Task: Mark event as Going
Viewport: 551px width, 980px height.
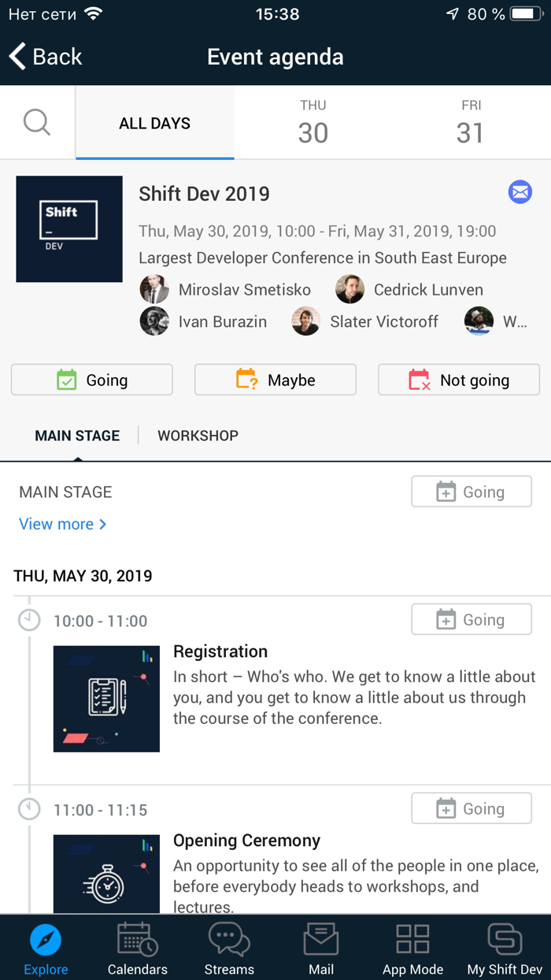Action: pos(92,380)
